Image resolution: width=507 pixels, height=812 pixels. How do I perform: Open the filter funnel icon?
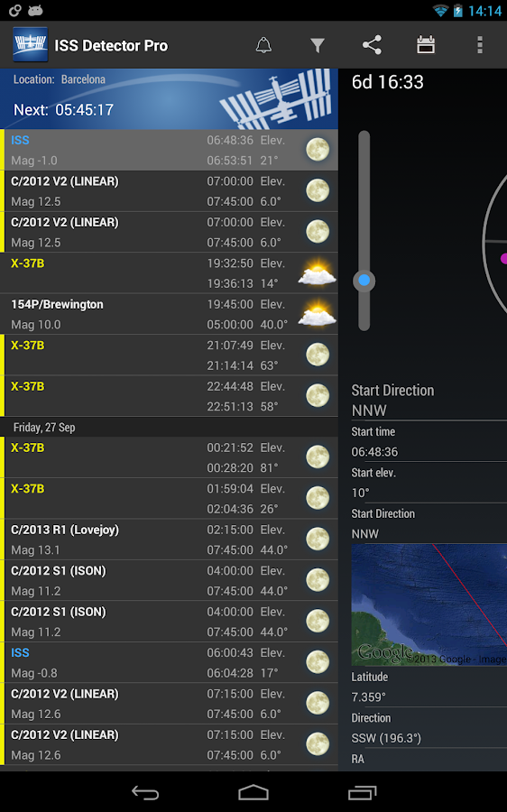coord(318,46)
